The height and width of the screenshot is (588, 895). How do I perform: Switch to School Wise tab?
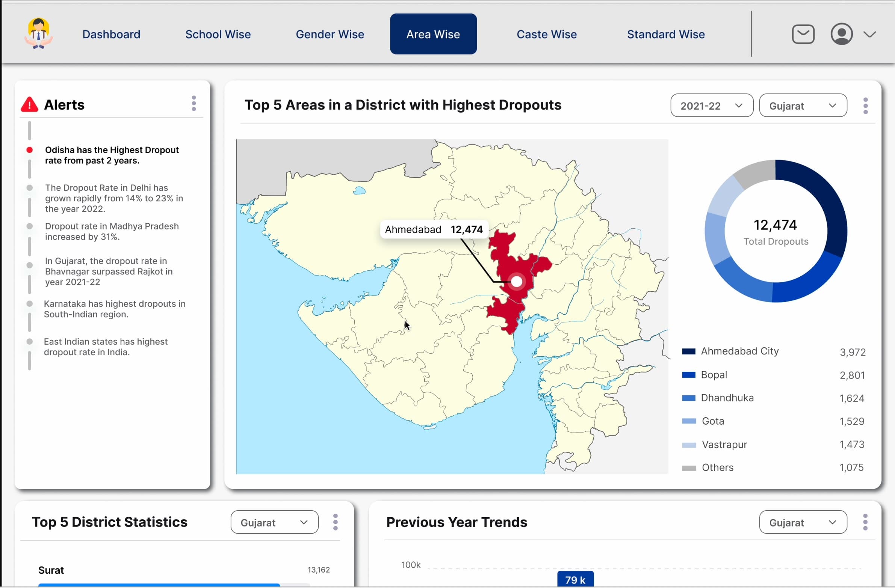coord(218,34)
